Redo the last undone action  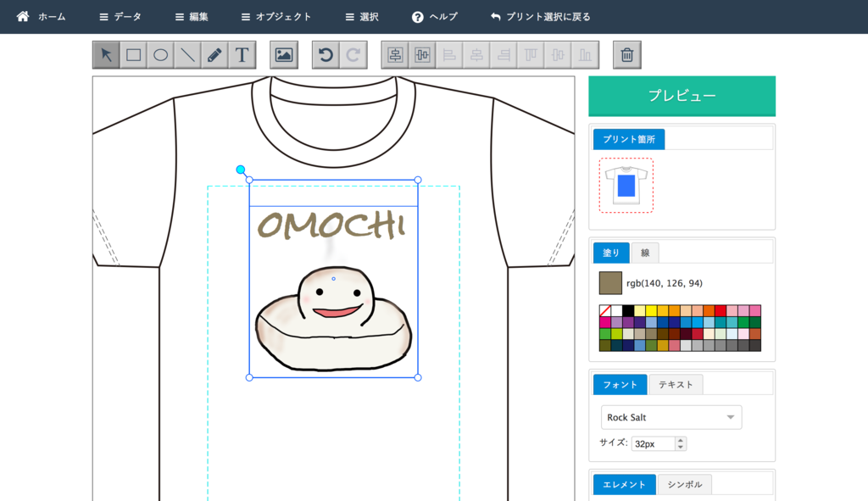(353, 55)
